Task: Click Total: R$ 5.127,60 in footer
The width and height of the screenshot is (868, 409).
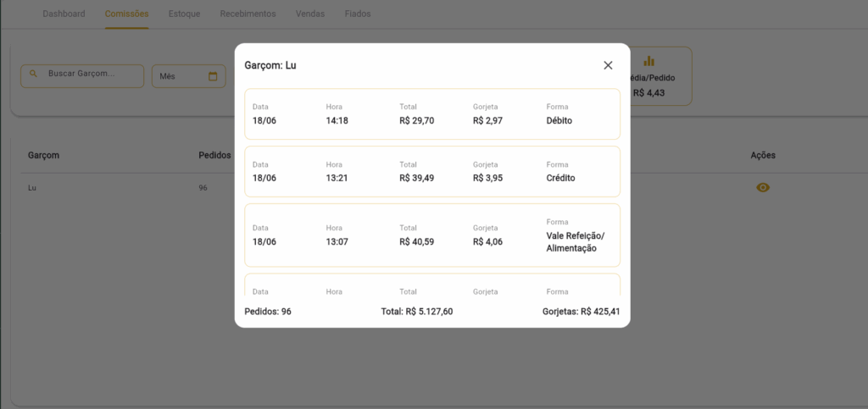Action: (x=417, y=311)
